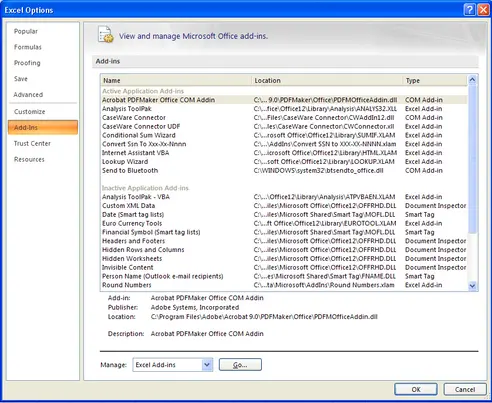Click Publisher value Adobe Systems, Incorporated
This screenshot has width=492, height=403.
tap(195, 307)
